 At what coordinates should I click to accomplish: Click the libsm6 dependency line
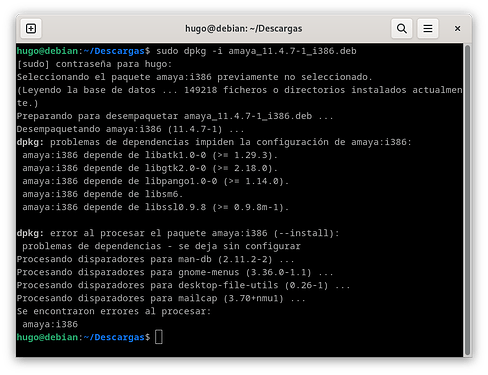[102, 194]
